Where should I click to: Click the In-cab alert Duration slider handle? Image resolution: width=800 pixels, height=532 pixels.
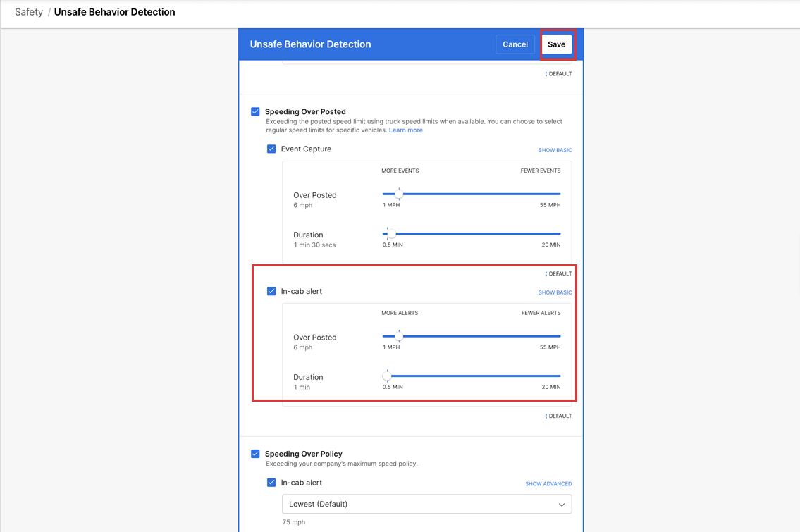[386, 376]
